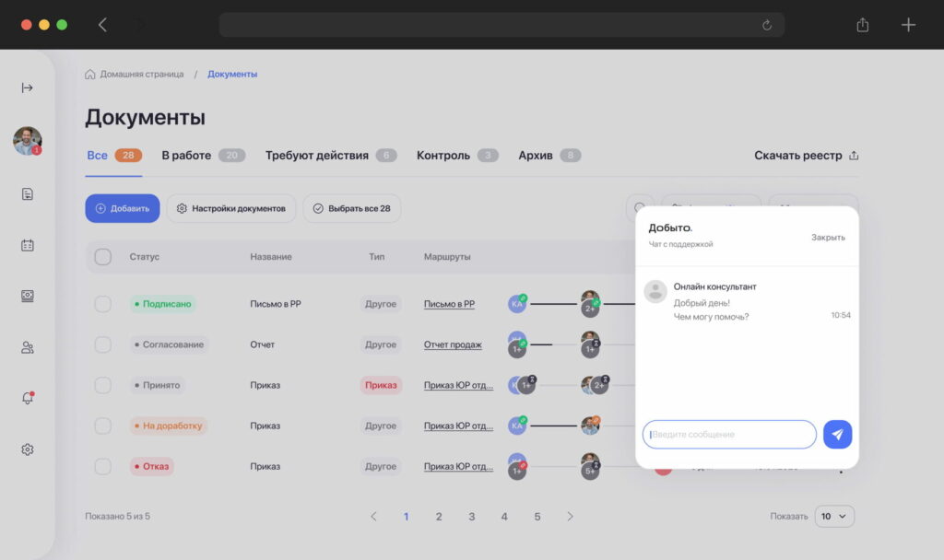This screenshot has width=944, height=560.
Task: Open the users icon in sidebar
Action: tap(28, 347)
